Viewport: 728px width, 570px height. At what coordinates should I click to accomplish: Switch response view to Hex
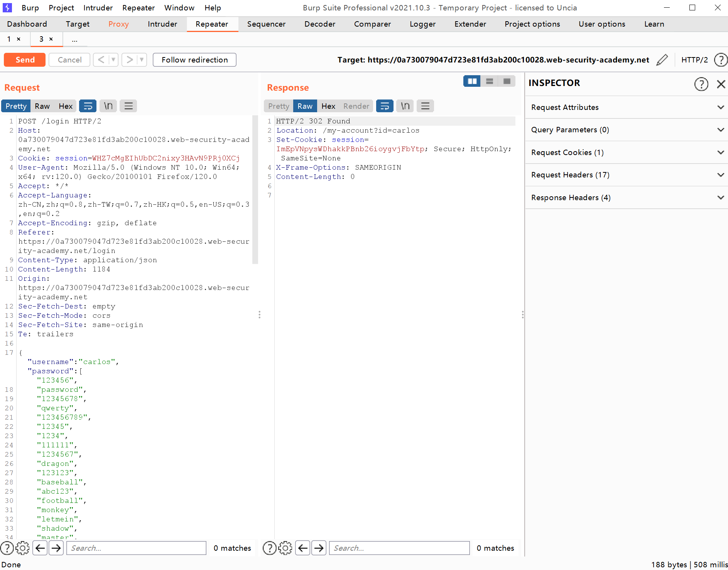click(328, 106)
